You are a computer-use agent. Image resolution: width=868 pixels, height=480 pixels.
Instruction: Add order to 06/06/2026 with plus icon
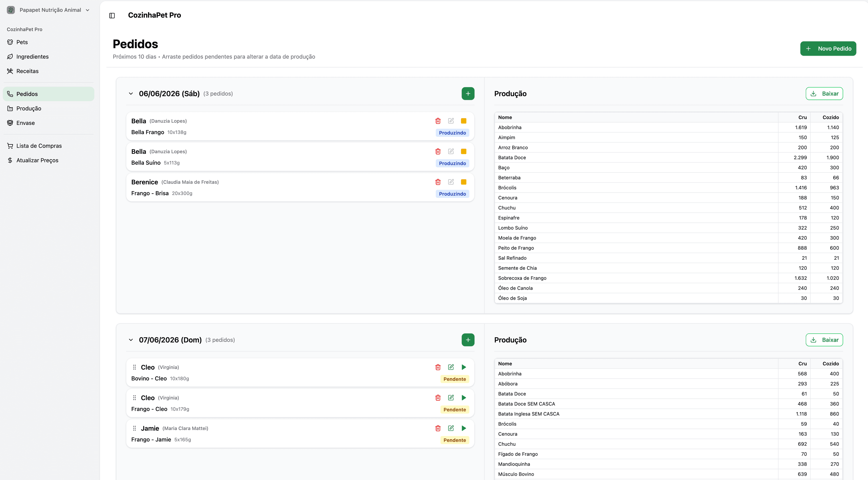[468, 94]
